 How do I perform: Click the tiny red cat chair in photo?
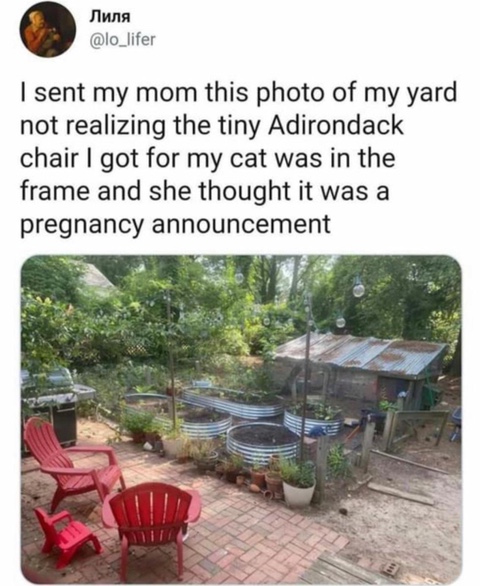(67, 535)
